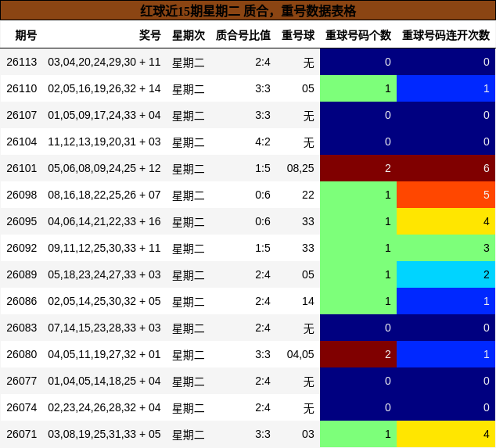Click winning numbers 04,05,11,19,27,32 + 01
This screenshot has height=448, width=496.
[x=104, y=354]
